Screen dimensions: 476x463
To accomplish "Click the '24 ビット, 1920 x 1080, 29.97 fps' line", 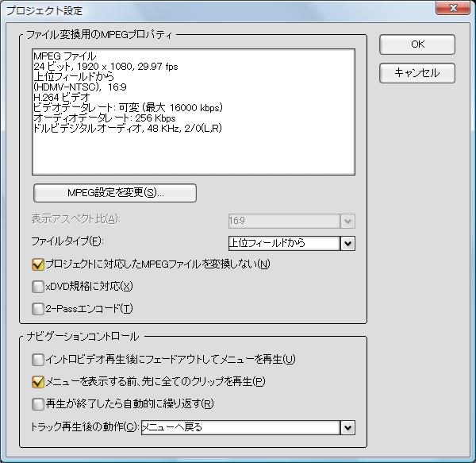I will point(106,67).
